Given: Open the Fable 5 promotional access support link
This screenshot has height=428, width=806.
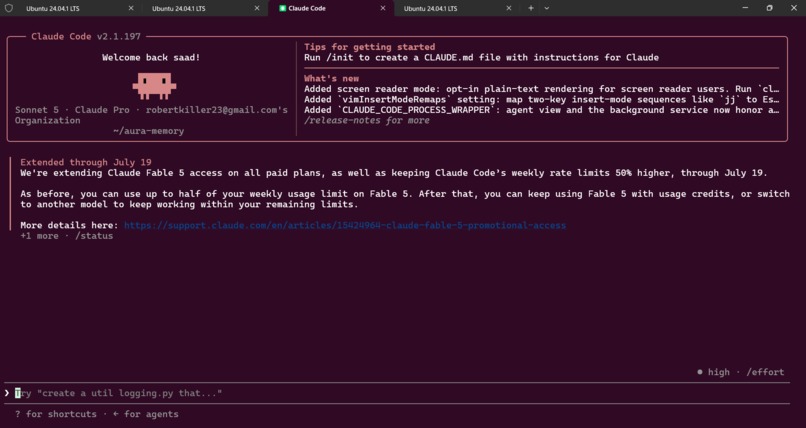Looking at the screenshot, I should [x=345, y=225].
